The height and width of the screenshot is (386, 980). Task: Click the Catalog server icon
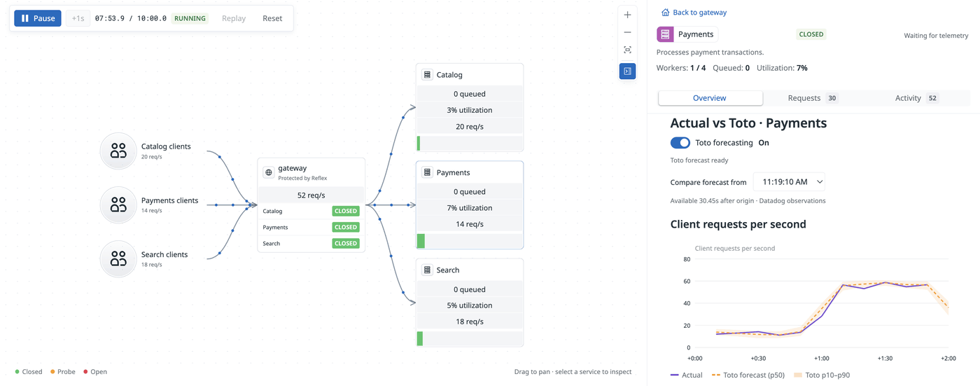pyautogui.click(x=427, y=74)
